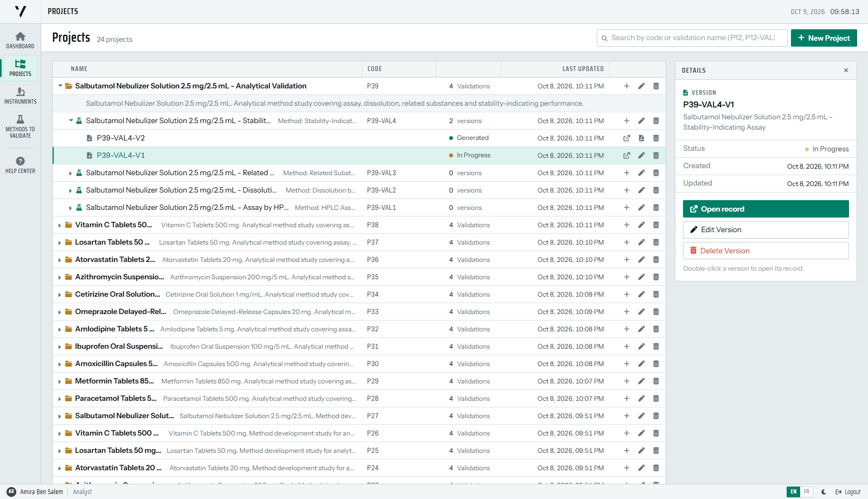Click the New Project button
The width and height of the screenshot is (868, 499).
824,38
